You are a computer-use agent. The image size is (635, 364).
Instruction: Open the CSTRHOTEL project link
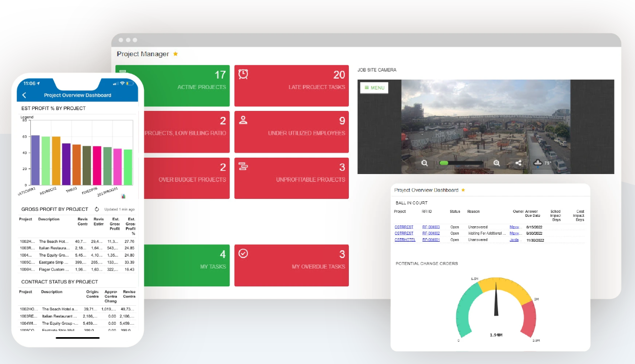click(405, 240)
